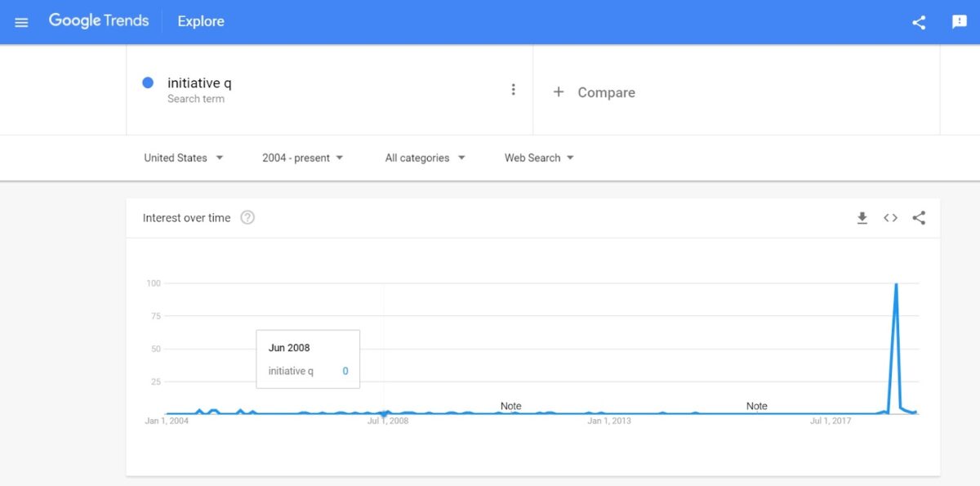The height and width of the screenshot is (486, 980).
Task: Click the Google Trends logo
Action: pos(99,21)
